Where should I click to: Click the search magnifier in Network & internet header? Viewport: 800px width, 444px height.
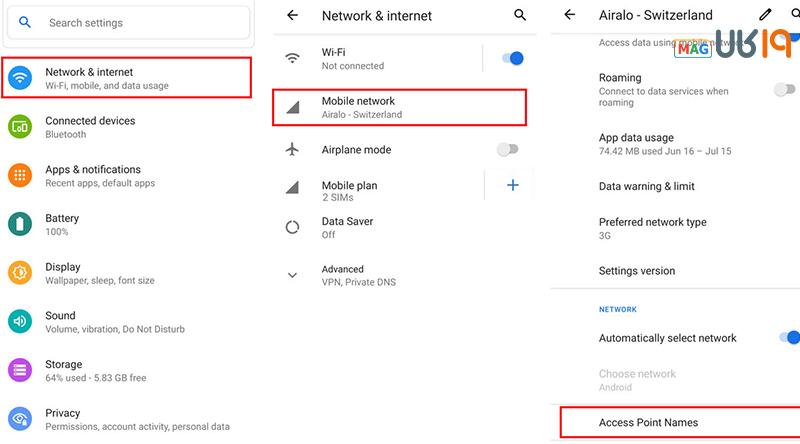(520, 15)
